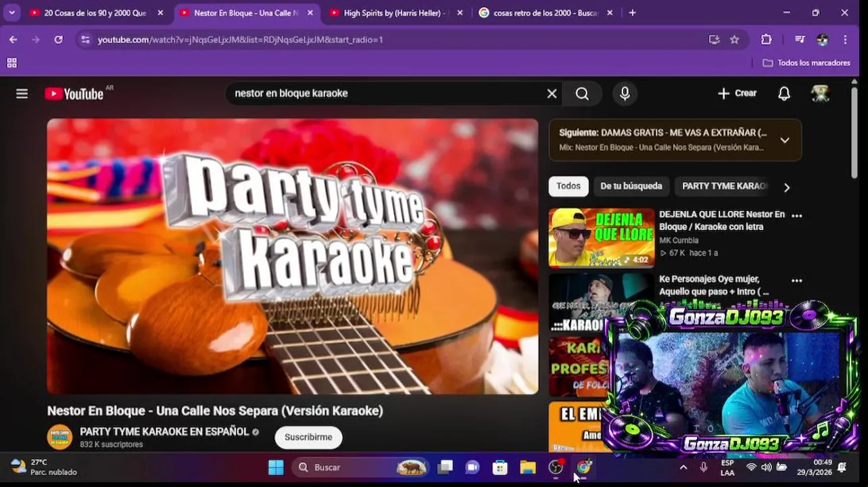Open Wi-Fi network tray icon
This screenshot has width=868, height=487.
pos(751,467)
